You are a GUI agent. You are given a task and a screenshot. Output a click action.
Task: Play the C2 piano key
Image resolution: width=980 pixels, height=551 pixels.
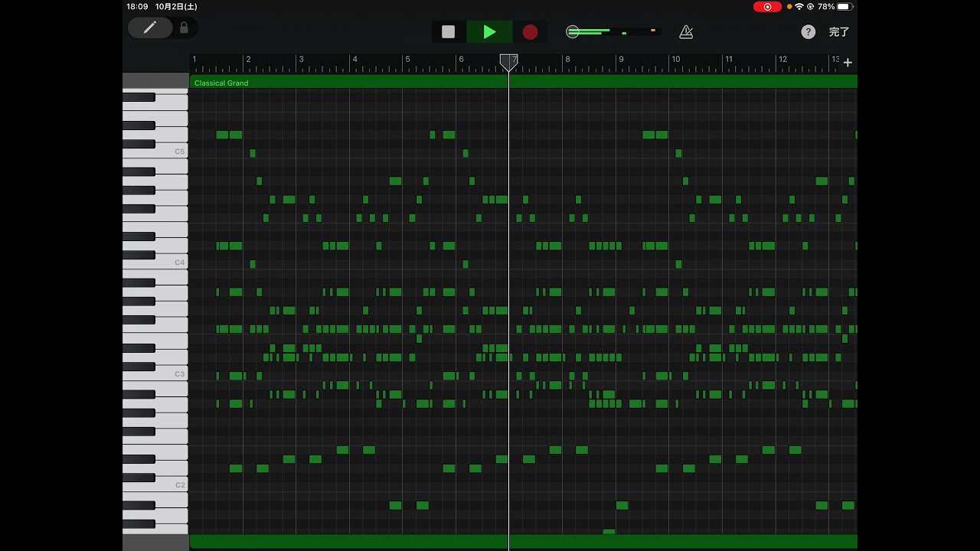point(172,485)
